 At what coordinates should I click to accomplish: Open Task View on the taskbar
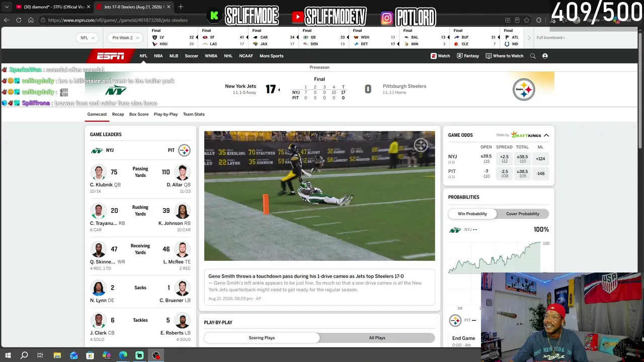[40, 355]
